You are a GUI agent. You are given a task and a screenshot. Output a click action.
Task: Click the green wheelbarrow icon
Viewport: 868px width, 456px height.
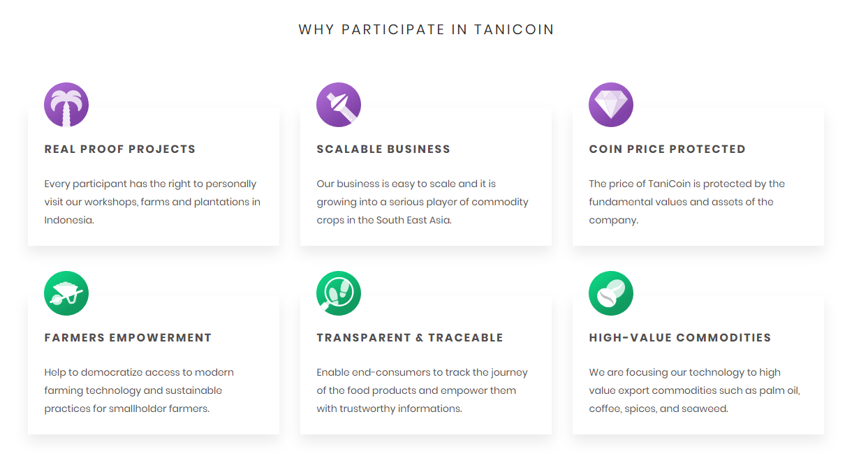click(66, 293)
